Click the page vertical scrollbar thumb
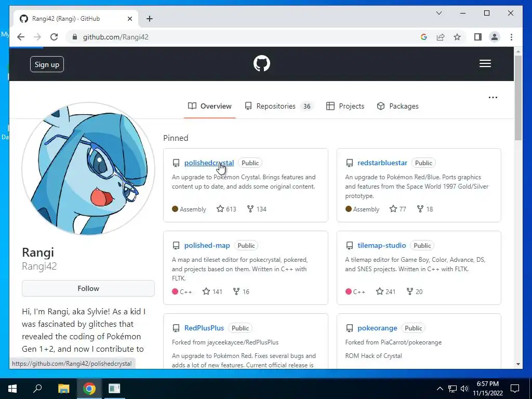The height and width of the screenshot is (399, 532). pyautogui.click(x=518, y=98)
